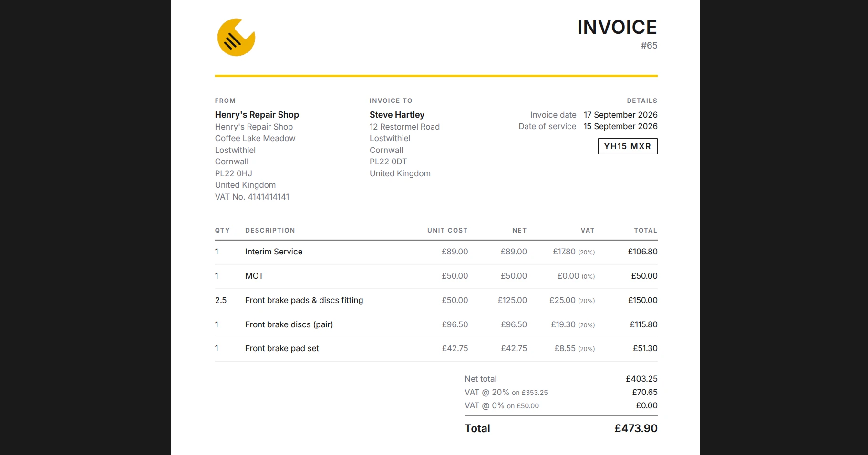
Task: Select the invoice number #65
Action: [649, 45]
